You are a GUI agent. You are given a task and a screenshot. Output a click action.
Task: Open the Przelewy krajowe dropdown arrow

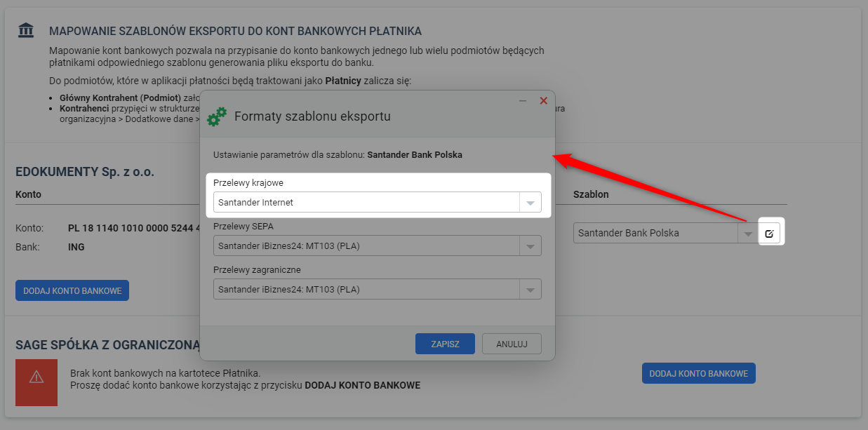pos(530,203)
